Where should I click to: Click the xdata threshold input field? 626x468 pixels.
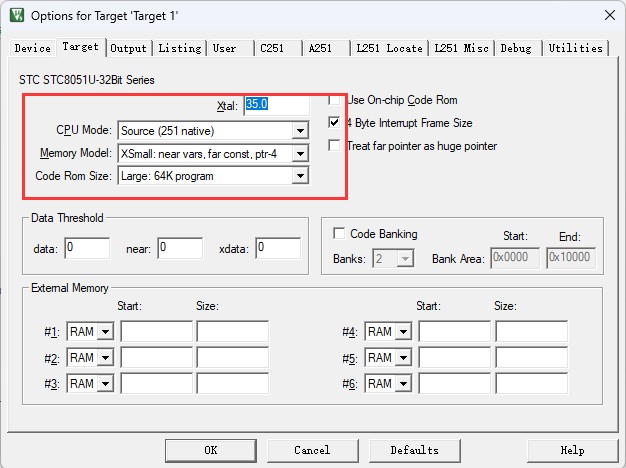(x=277, y=247)
